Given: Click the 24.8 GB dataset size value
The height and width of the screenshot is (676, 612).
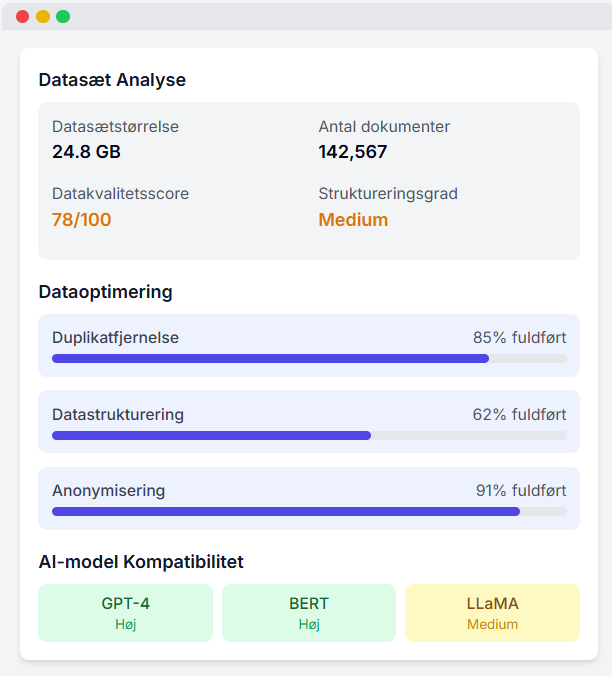Looking at the screenshot, I should tap(86, 152).
